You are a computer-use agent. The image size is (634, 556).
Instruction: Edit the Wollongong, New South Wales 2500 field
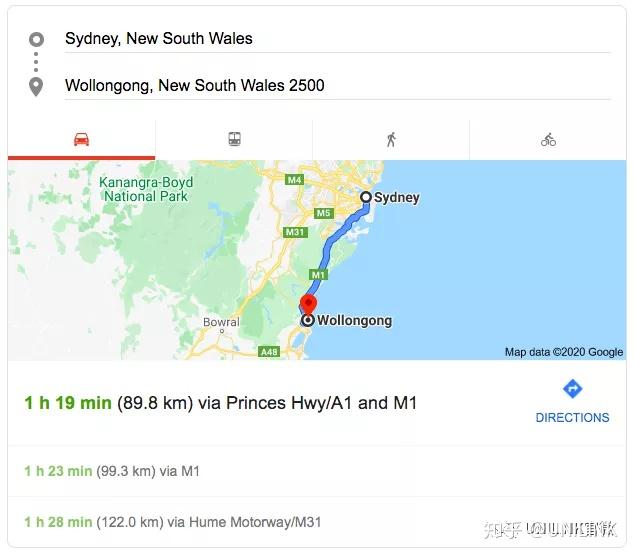(338, 86)
